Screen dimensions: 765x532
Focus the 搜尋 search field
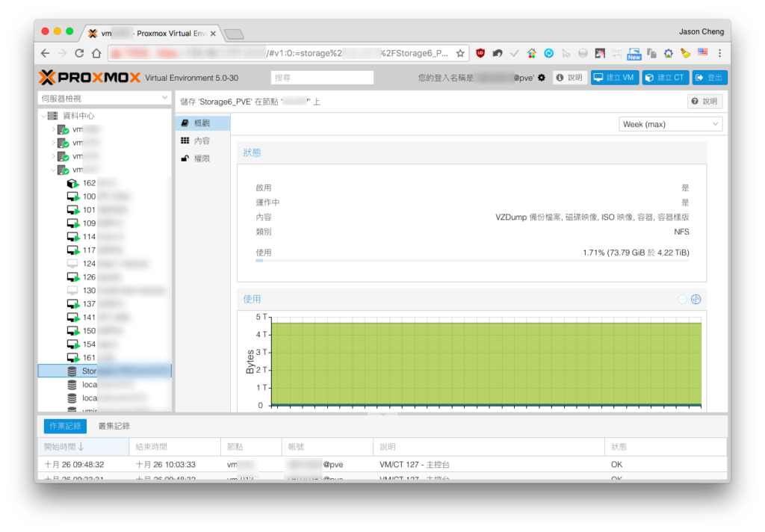point(322,78)
